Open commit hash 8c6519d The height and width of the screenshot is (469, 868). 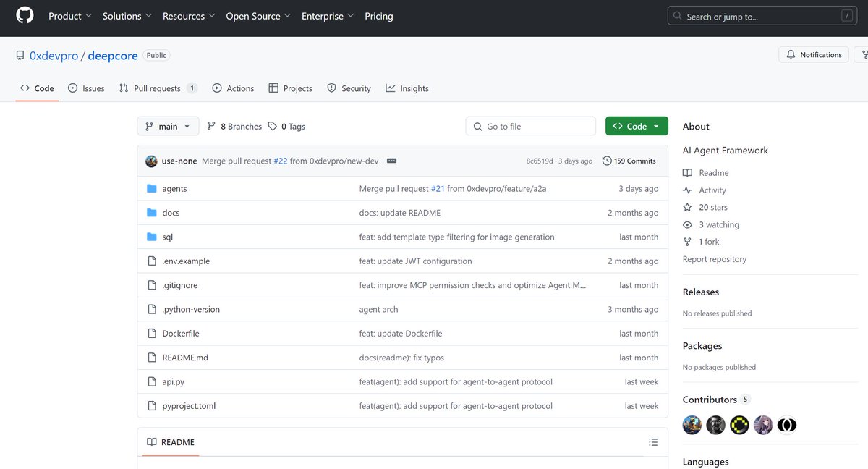[540, 161]
